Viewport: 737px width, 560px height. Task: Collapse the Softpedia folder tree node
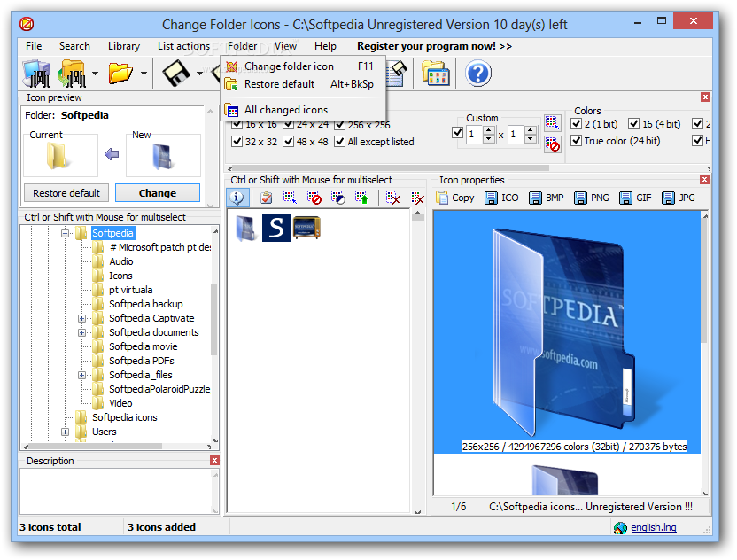click(x=65, y=233)
